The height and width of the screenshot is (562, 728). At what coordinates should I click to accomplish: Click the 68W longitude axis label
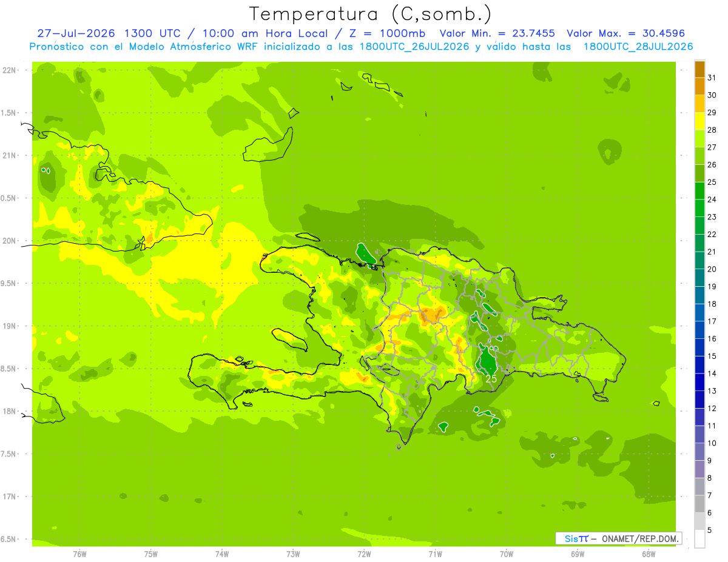pyautogui.click(x=649, y=554)
